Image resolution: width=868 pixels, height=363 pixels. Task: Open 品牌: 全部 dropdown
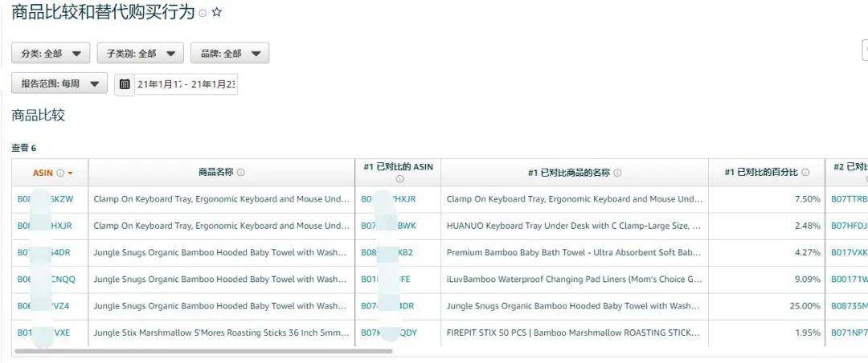click(x=230, y=53)
